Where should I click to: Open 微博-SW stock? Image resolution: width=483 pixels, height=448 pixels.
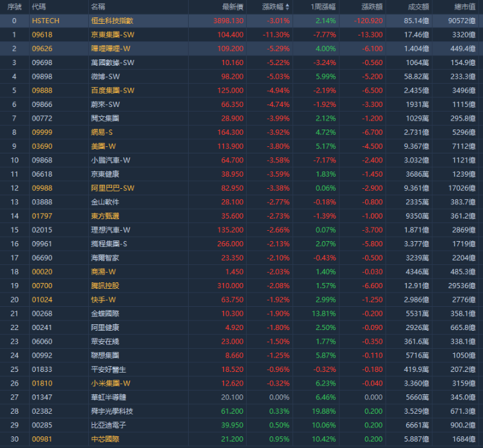(x=106, y=77)
